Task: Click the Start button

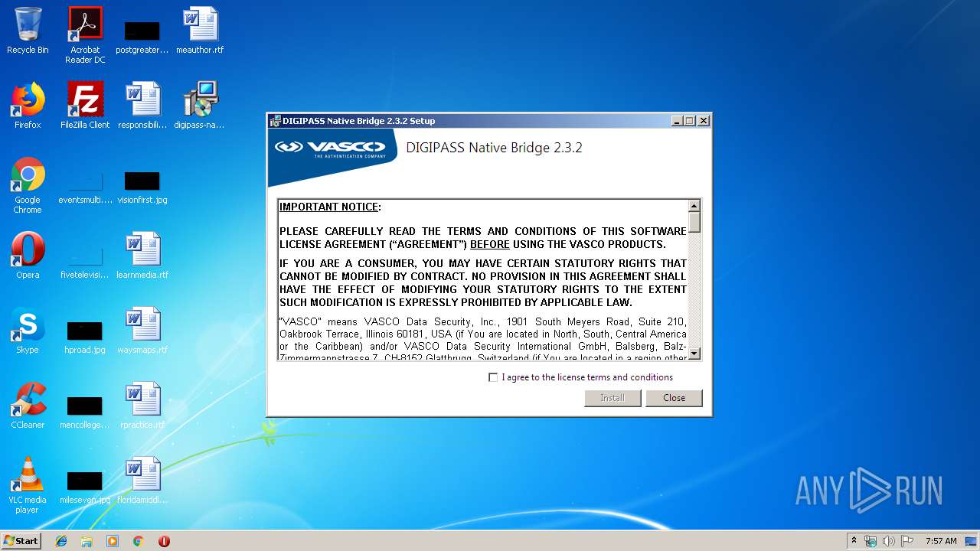Action: [21, 541]
